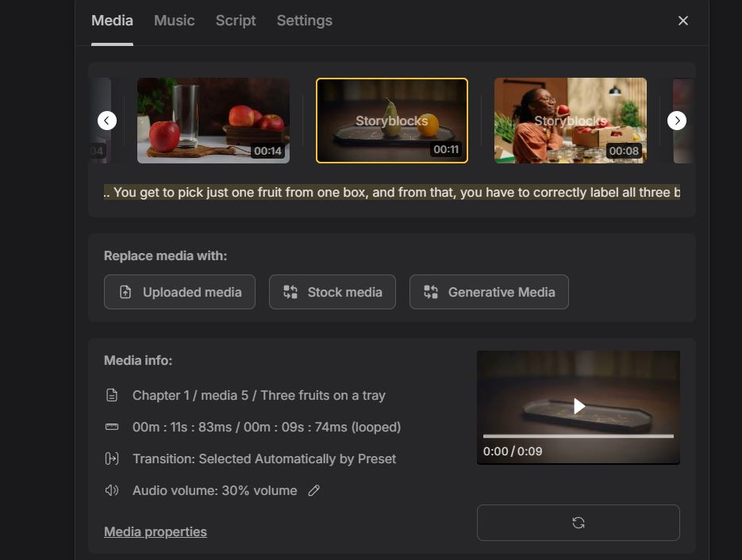Click the pencil icon to edit audio volume
The image size is (742, 560).
(314, 491)
